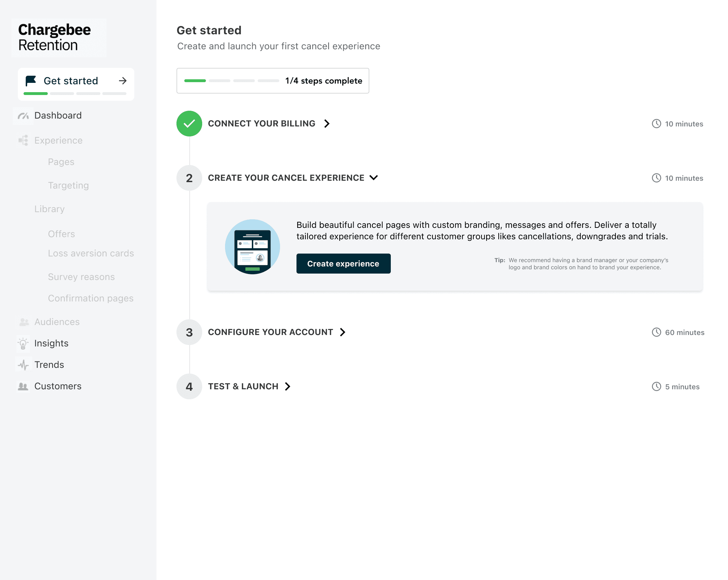
Task: Expand the Connect Your Billing step
Action: coord(326,124)
